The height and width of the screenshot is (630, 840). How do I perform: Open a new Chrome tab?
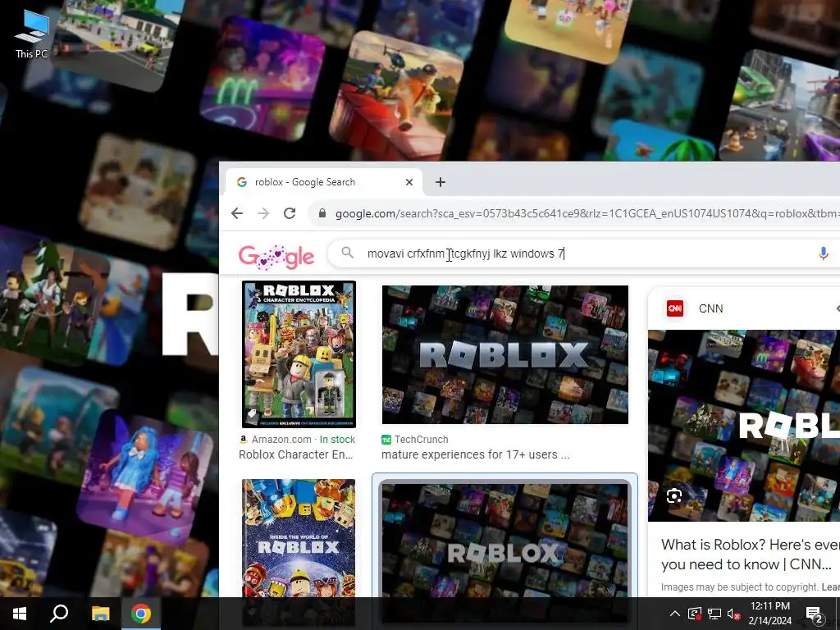(441, 182)
